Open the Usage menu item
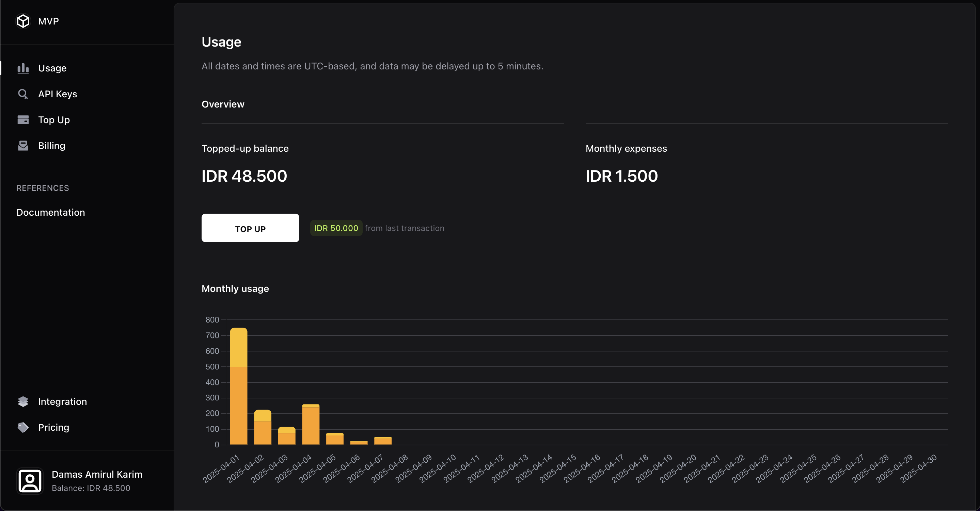Image resolution: width=980 pixels, height=511 pixels. click(x=52, y=68)
